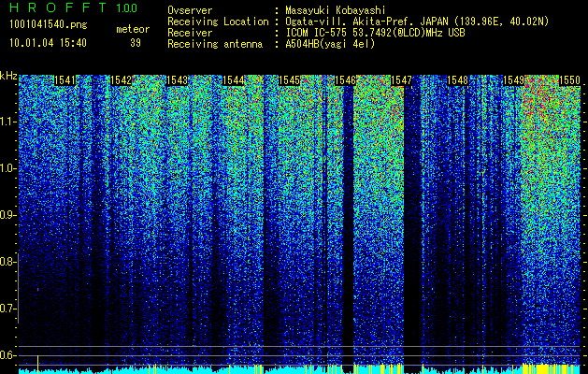Click the Receiver label
588x374 pixels.
(190, 33)
